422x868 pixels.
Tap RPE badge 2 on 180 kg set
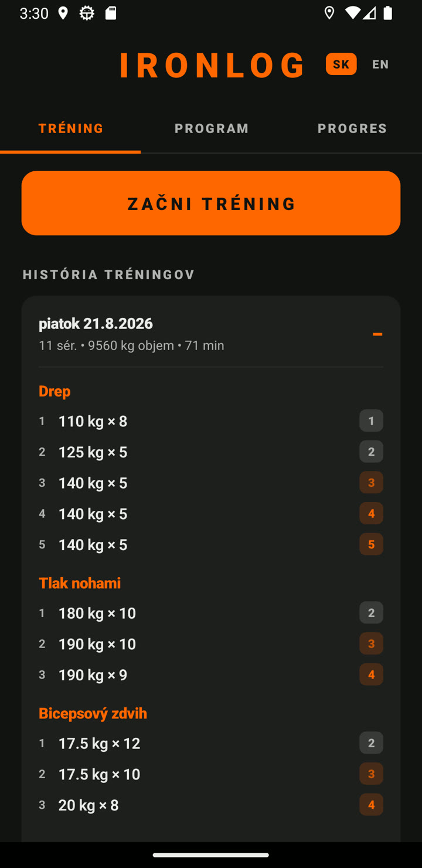coord(371,613)
